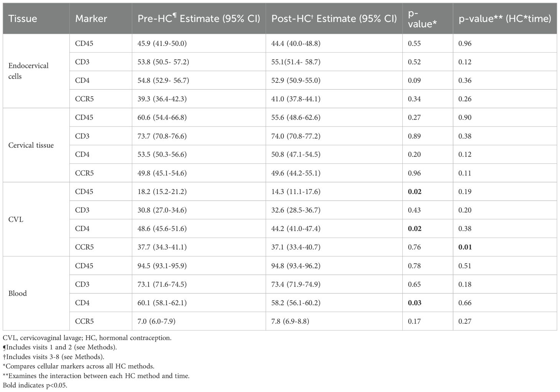
Task: Select the Blood tissue cell
Action: (18, 293)
